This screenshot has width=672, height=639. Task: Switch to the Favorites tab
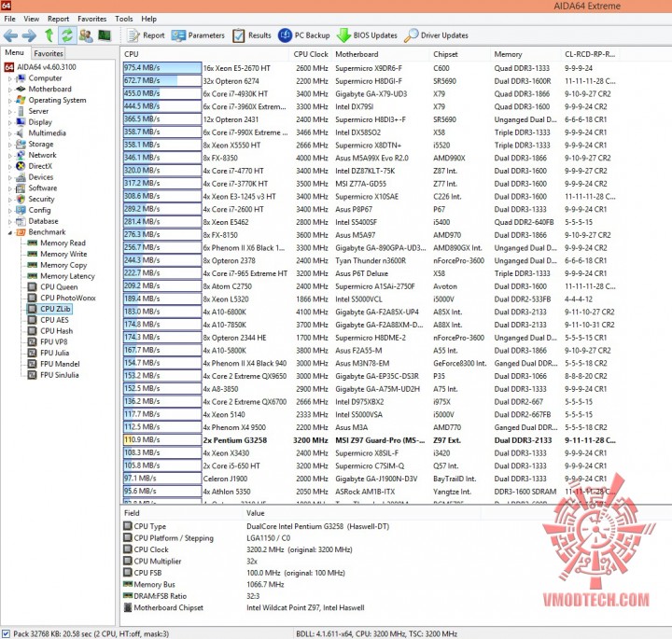49,53
